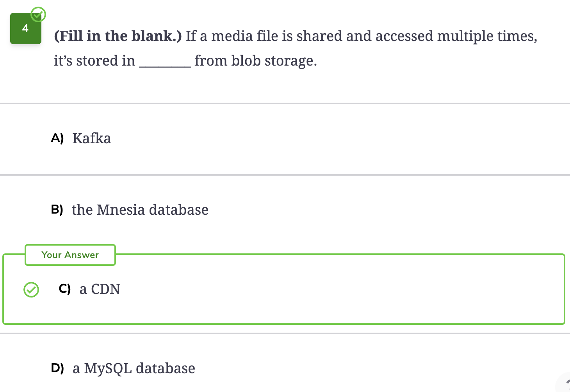This screenshot has height=392, width=570.
Task: Click the green checkmark beside option C
Action: 31,290
